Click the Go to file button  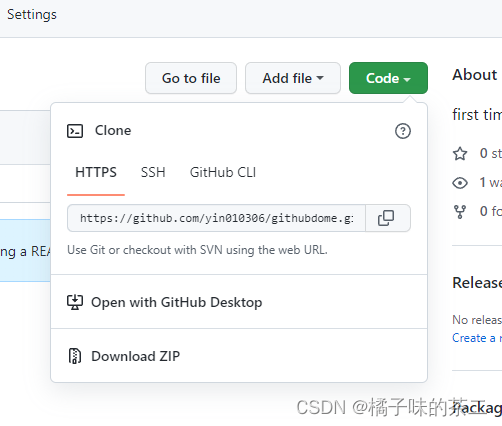click(191, 78)
